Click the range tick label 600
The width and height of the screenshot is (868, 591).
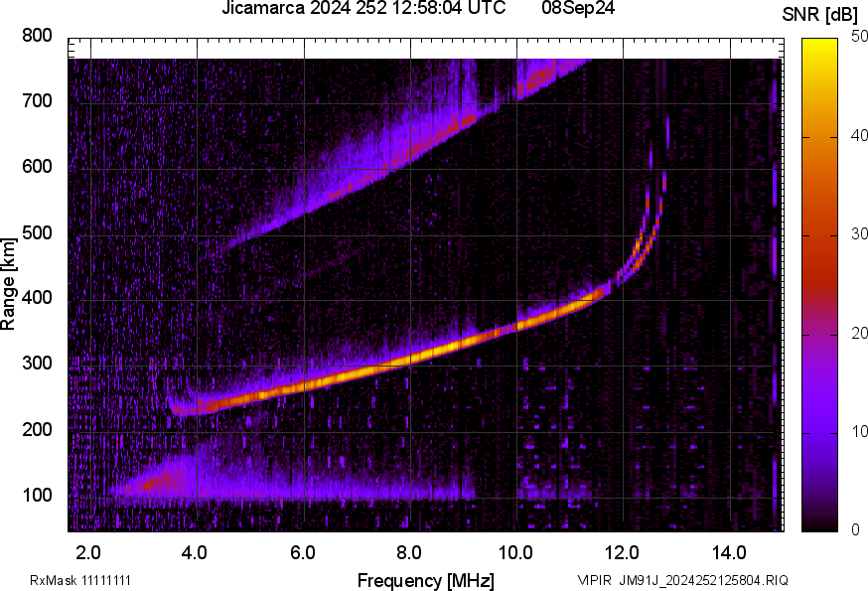point(37,166)
